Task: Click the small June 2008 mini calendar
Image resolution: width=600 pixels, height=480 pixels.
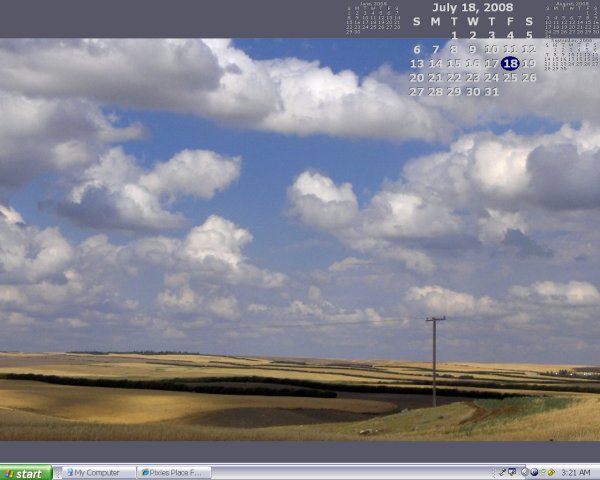Action: [x=372, y=19]
